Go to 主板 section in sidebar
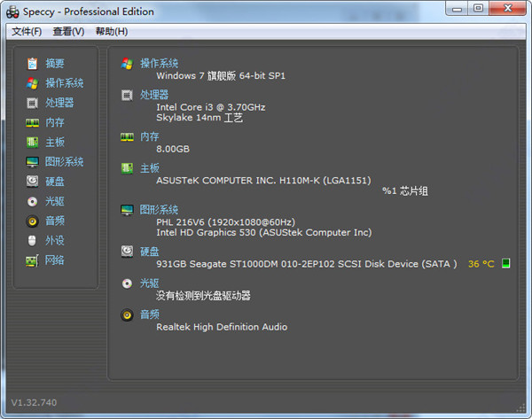This screenshot has height=419, width=532. click(55, 143)
